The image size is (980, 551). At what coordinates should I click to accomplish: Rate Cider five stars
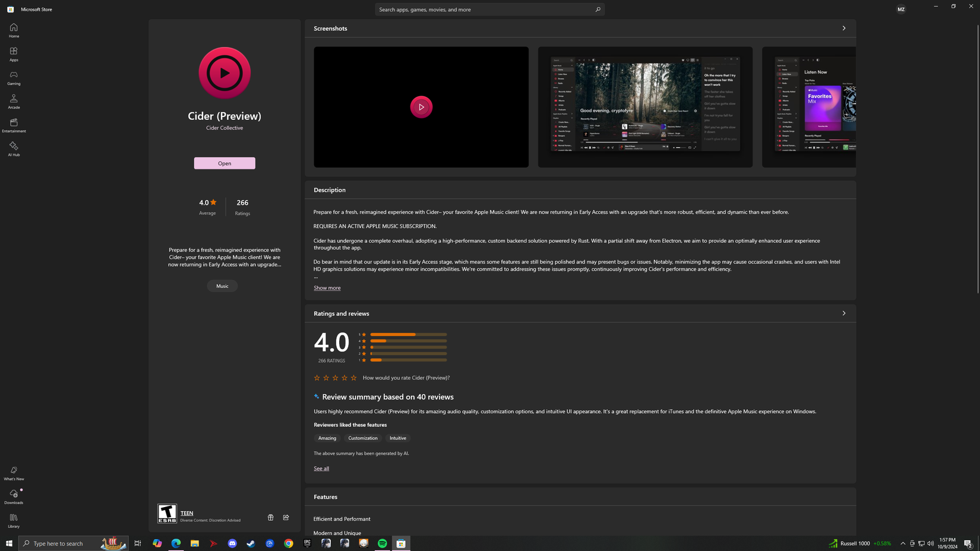click(354, 378)
